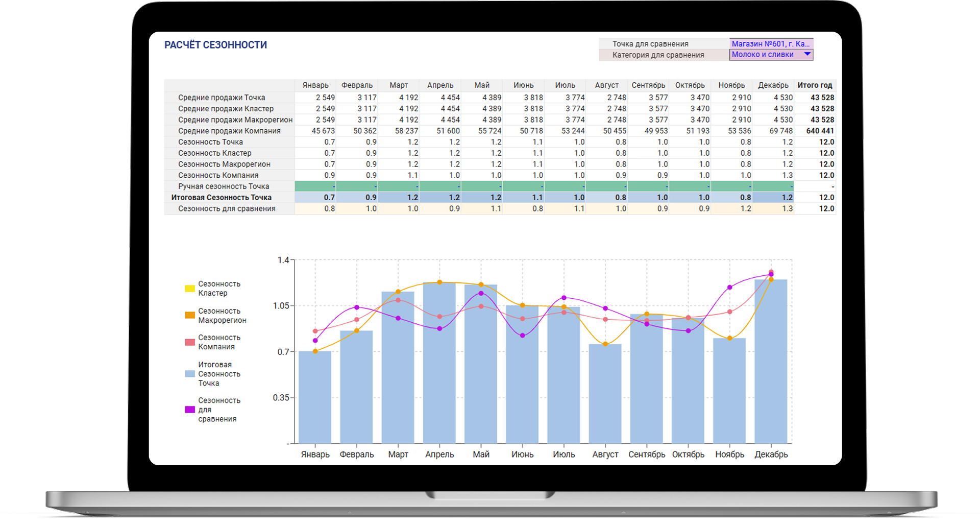Select the Январь column header in table
980x525 pixels.
[315, 85]
